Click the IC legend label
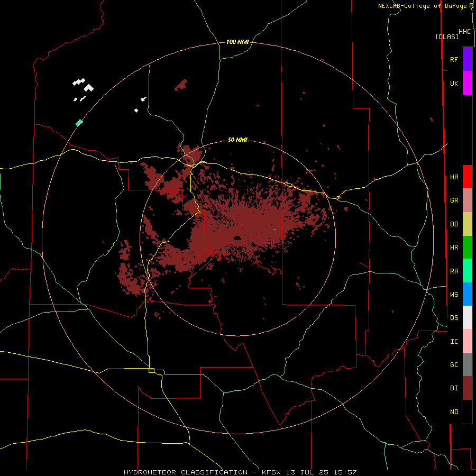Viewport: 476px width, 476px height. (454, 341)
